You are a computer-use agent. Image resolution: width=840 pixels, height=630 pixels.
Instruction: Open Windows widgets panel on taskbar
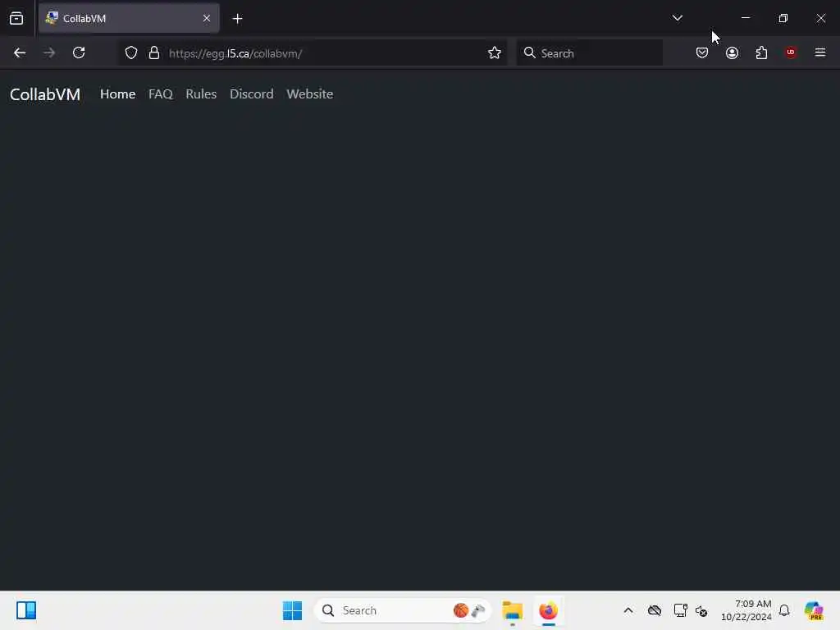tap(25, 610)
